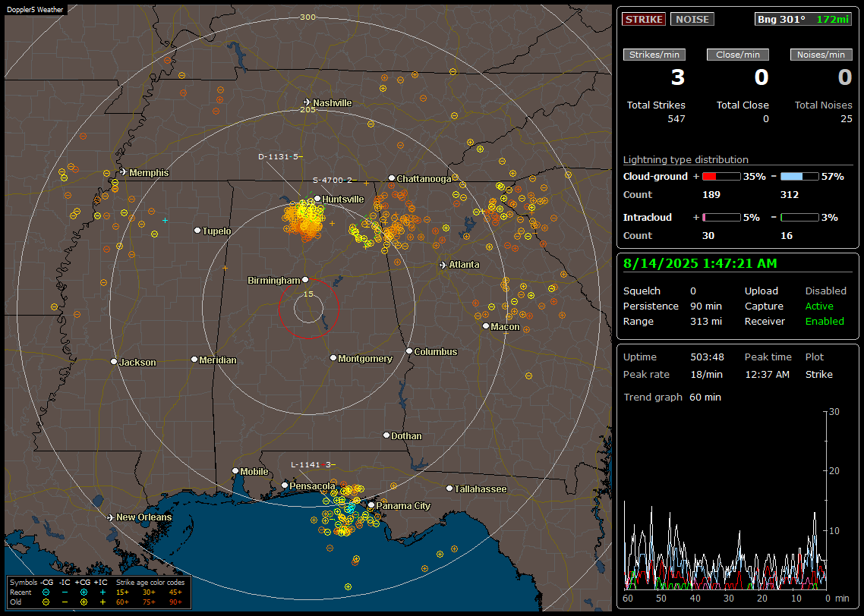Viewport: 864px width, 616px height.
Task: Click the Peak rate value 18/min
Action: (707, 374)
